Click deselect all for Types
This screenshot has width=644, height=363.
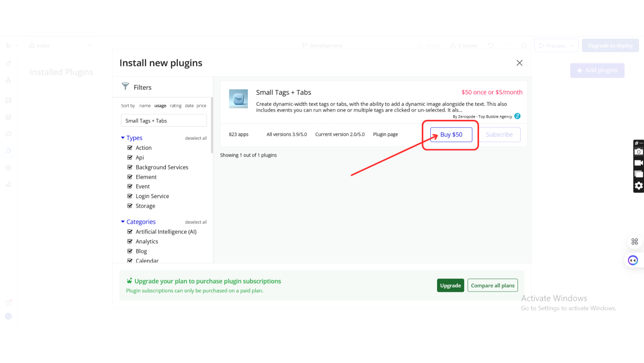pyautogui.click(x=196, y=138)
